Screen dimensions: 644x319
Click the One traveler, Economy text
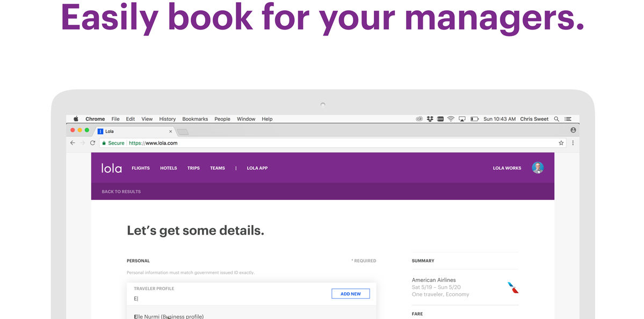(440, 294)
